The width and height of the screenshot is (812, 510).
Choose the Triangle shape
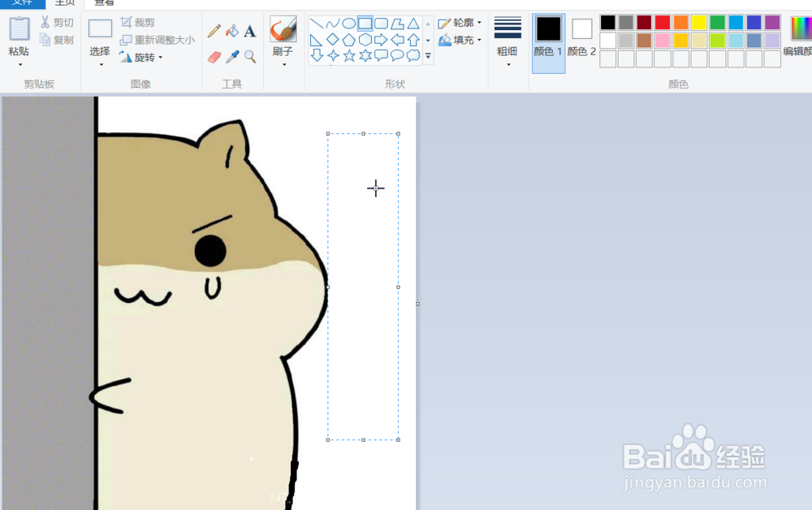(413, 24)
